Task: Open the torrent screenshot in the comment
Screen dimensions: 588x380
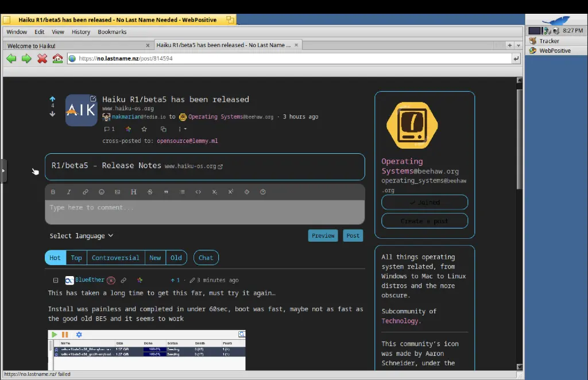Action: coord(146,350)
